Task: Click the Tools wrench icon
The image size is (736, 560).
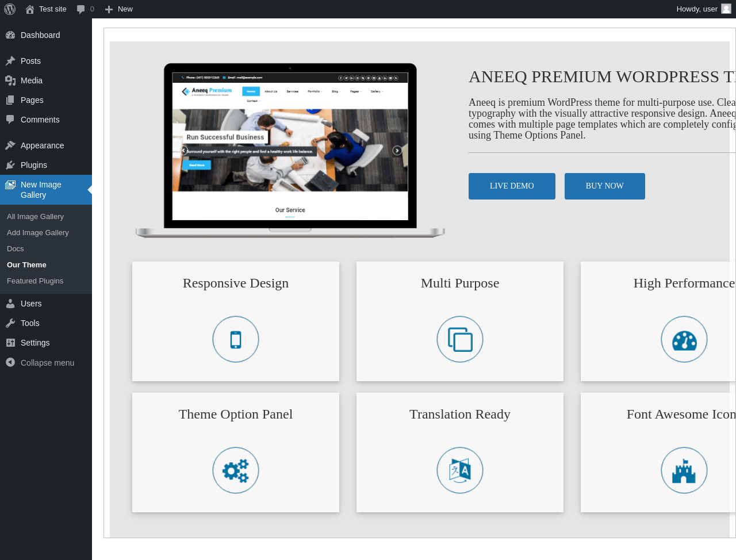Action: click(10, 323)
